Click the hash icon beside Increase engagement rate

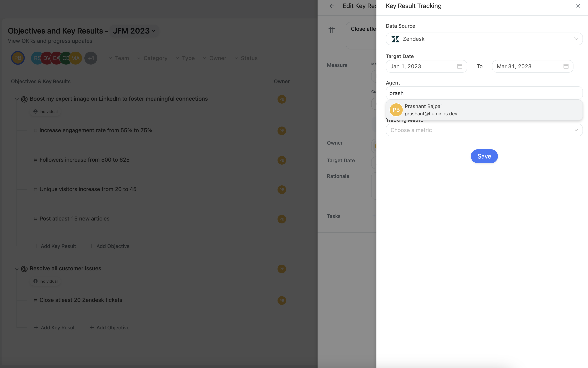pos(35,130)
